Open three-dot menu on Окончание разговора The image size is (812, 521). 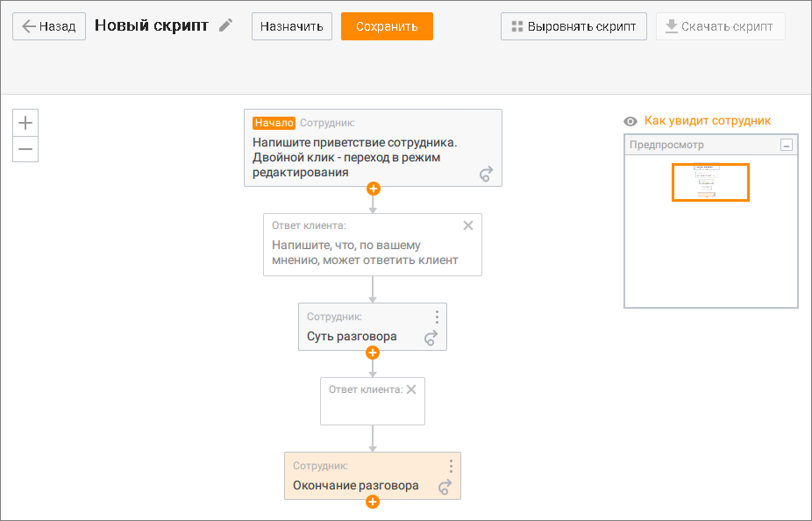pos(451,466)
